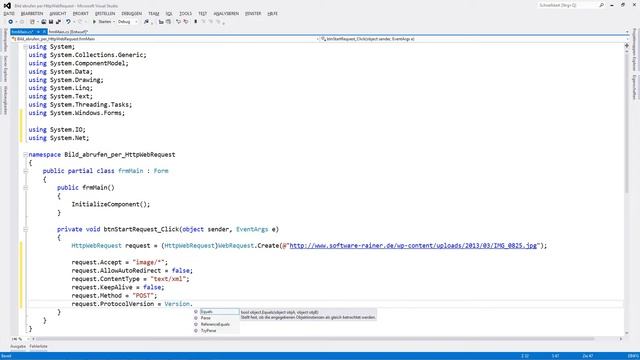The height and width of the screenshot is (360, 640).
Task: Open the class navigation dropdown Bild_abrufen_per_HttpWebRequest.frmMain
Action: point(165,39)
